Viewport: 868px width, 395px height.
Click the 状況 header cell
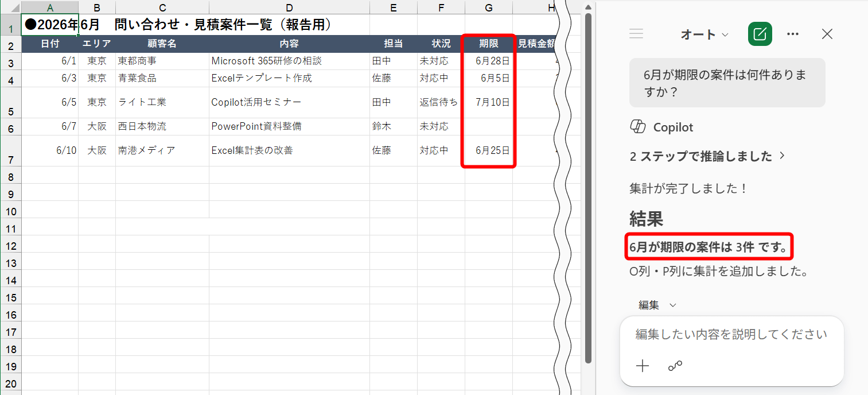441,44
